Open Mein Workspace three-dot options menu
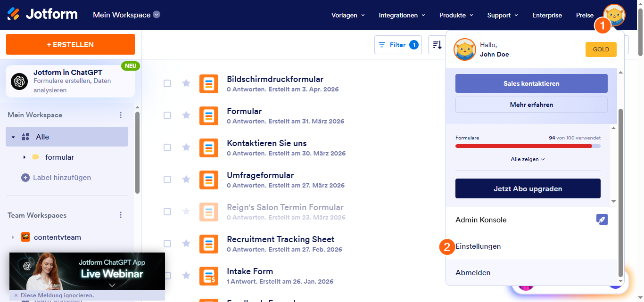 click(x=121, y=115)
